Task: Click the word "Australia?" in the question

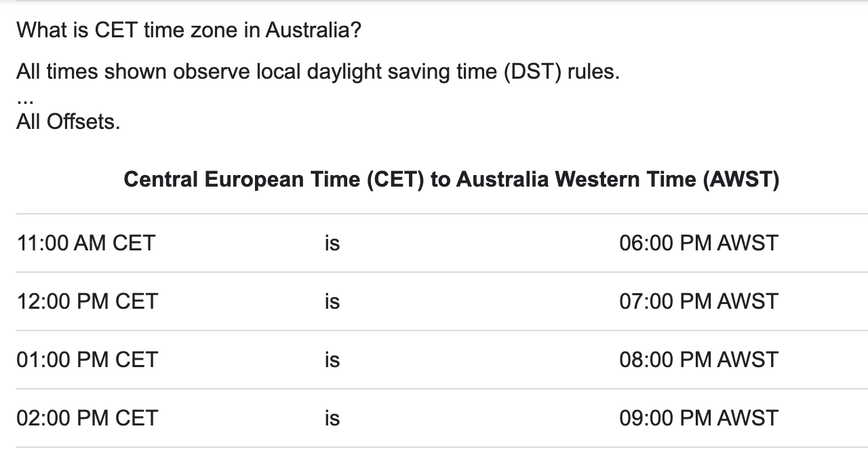Action: coord(313,31)
